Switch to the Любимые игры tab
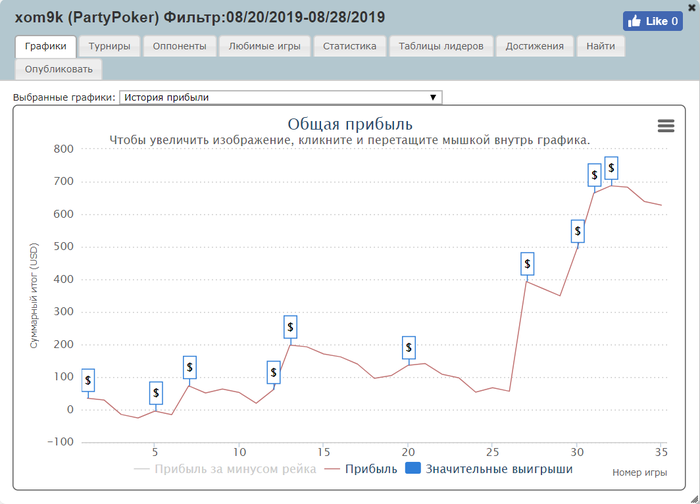This screenshot has height=504, width=700. 265,46
